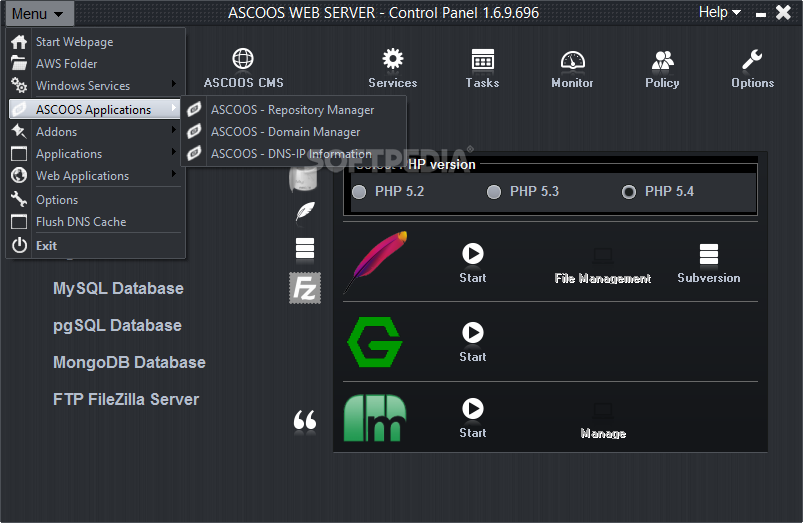Click the green MongoDB-style elephant logo

coord(375,417)
